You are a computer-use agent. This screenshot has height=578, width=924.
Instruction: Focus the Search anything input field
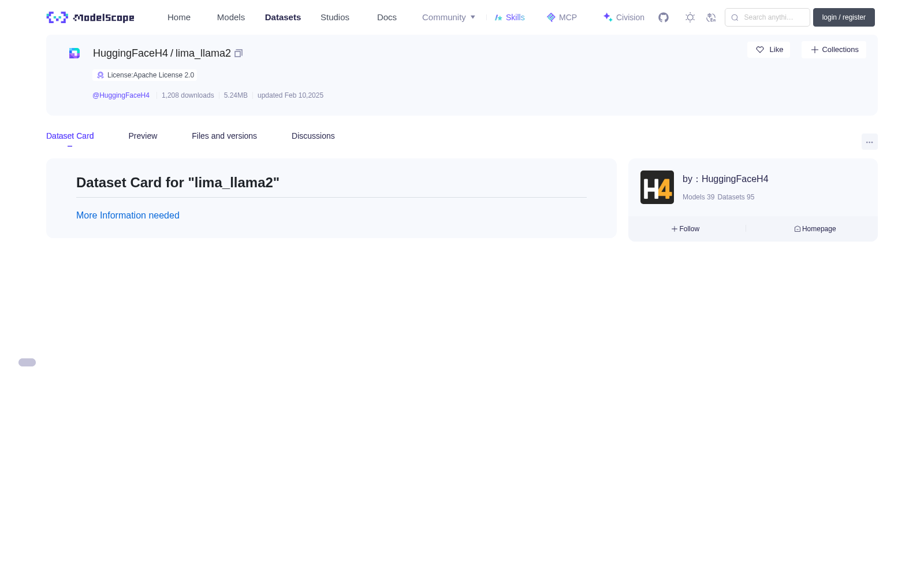767,17
